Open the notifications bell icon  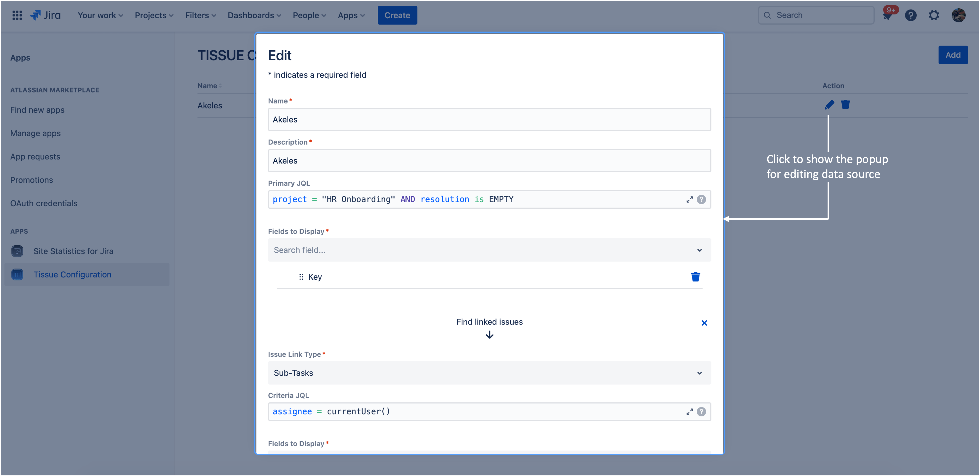888,16
